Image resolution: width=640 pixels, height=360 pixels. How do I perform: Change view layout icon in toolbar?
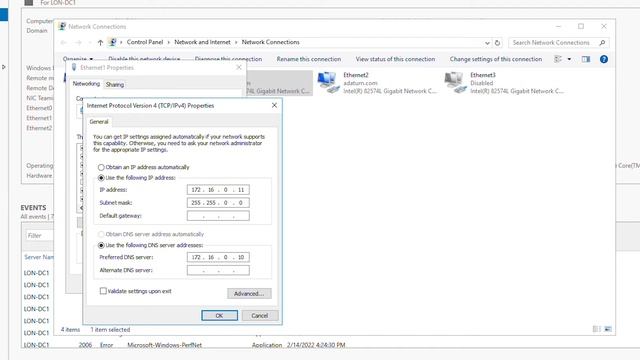coord(558,59)
